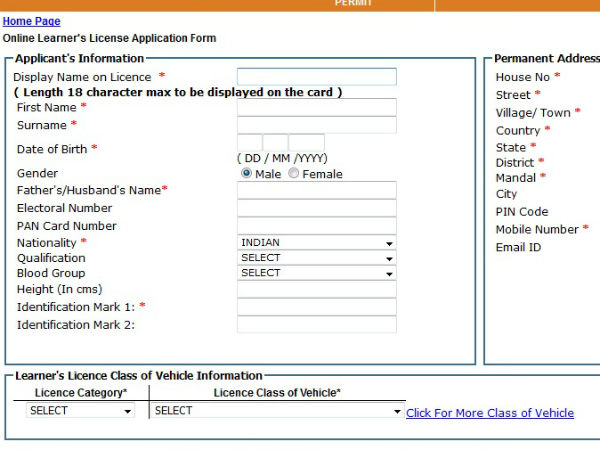Screen dimensions: 600x450
Task: Focus the Father's/Husband's Name field
Action: click(x=316, y=190)
